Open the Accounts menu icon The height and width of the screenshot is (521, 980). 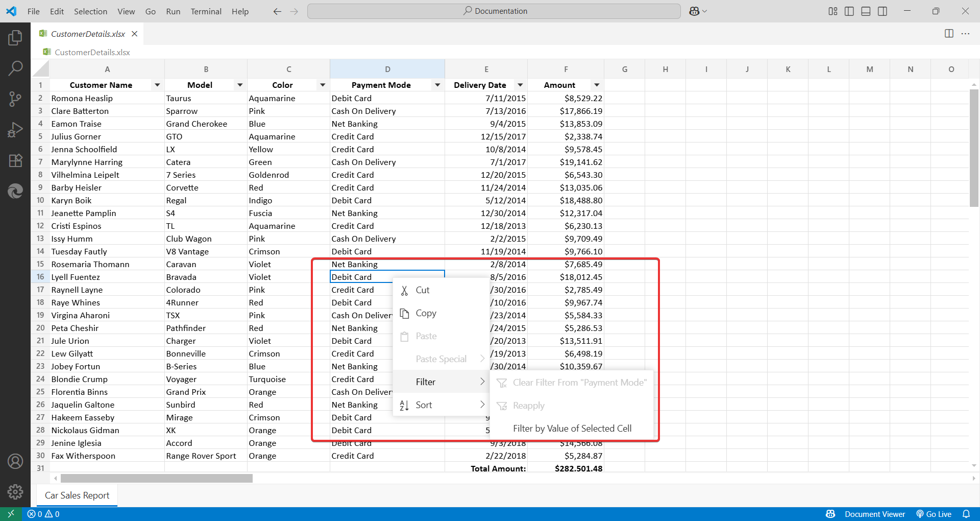pyautogui.click(x=15, y=461)
